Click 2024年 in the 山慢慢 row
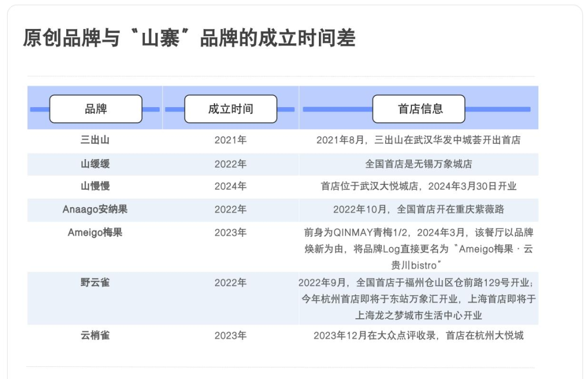 [x=231, y=186]
